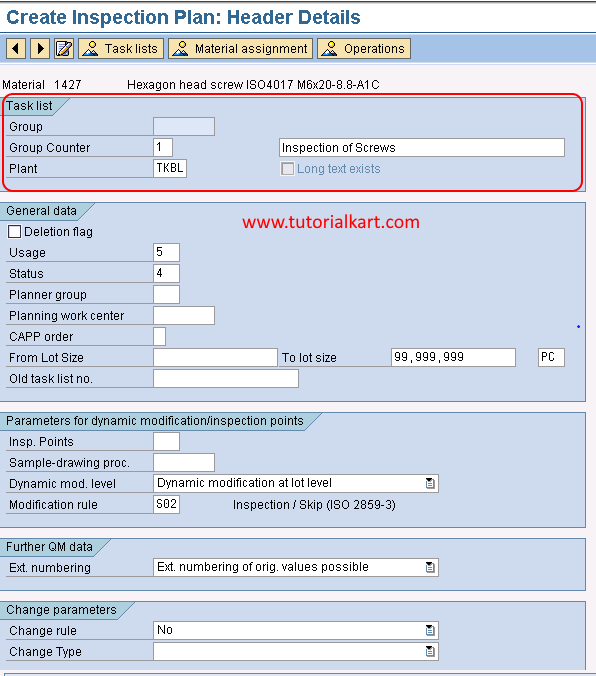
Task: Click the Plant field TKBL
Action: point(170,168)
